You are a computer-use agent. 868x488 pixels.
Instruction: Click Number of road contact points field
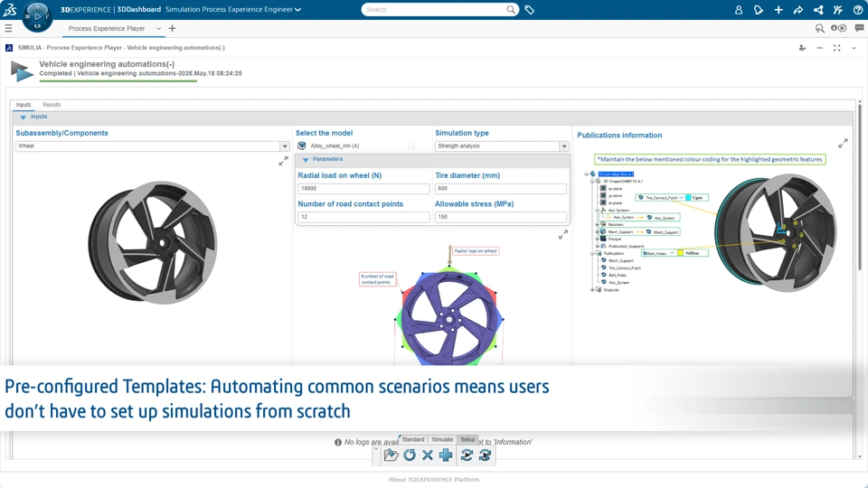pos(363,217)
